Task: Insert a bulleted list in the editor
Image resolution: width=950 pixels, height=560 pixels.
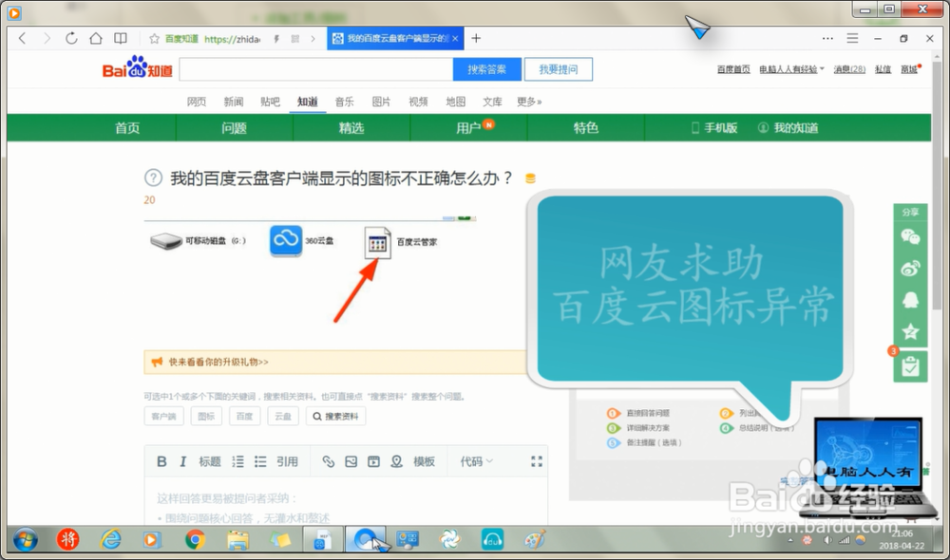Action: (x=260, y=461)
